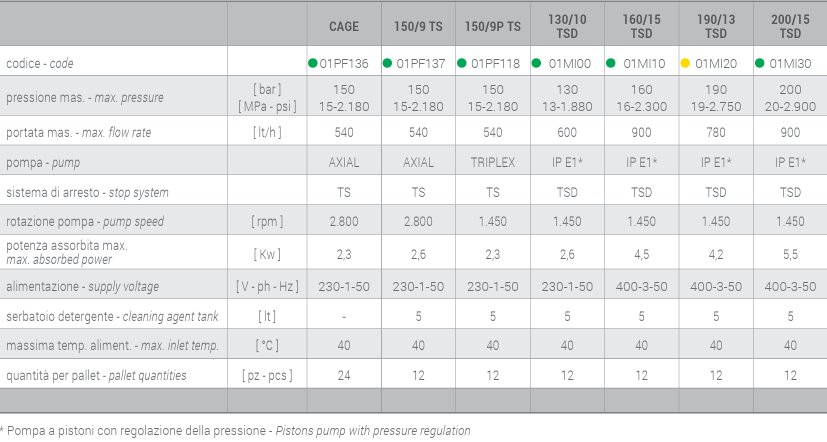Click the green dot beside code 01MI30

coord(759,63)
